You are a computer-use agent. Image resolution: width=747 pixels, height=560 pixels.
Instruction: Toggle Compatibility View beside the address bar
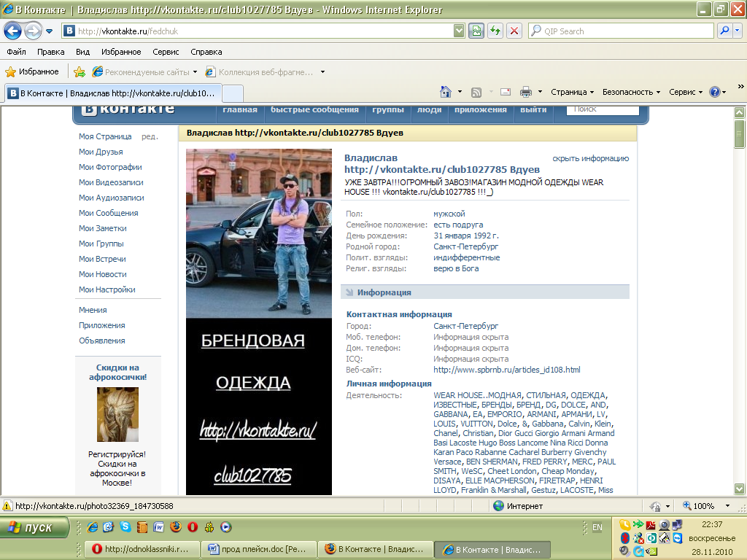(x=476, y=31)
